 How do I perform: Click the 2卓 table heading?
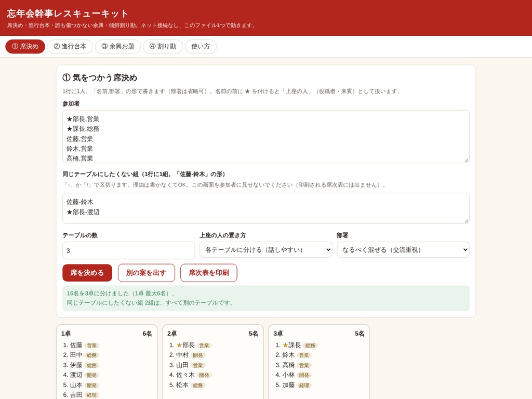click(172, 334)
